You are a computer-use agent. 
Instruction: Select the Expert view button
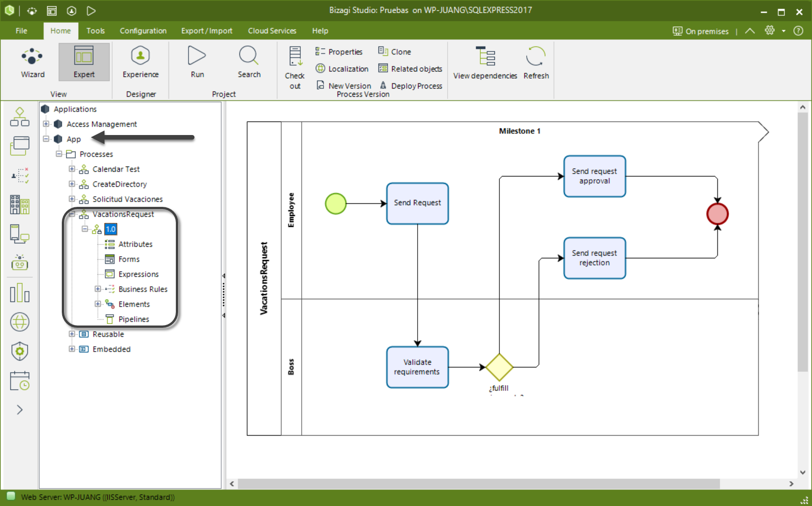tap(84, 62)
